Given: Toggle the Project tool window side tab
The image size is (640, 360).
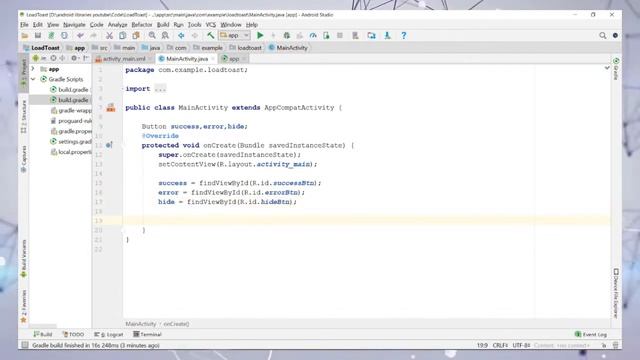Looking at the screenshot, I should click(x=24, y=72).
